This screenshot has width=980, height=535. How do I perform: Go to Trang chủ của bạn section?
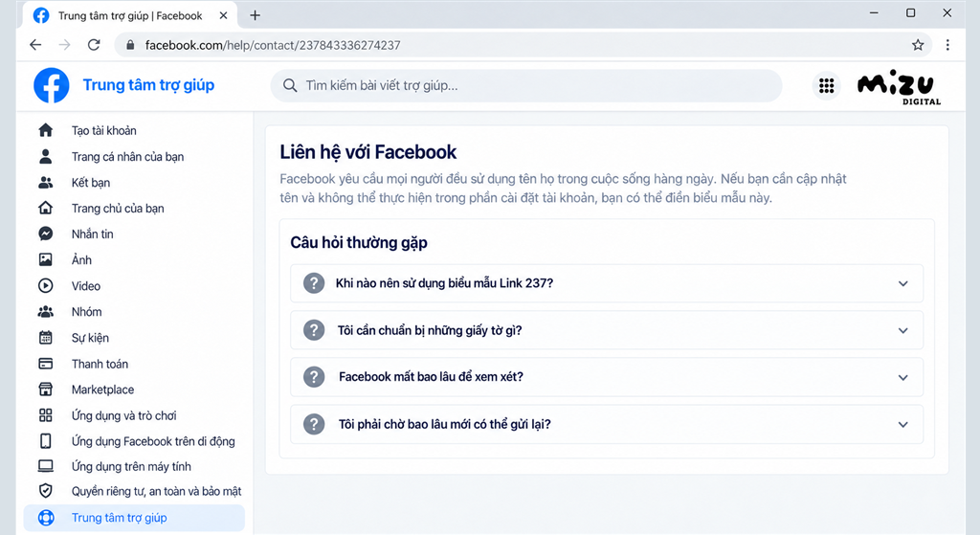pos(118,208)
